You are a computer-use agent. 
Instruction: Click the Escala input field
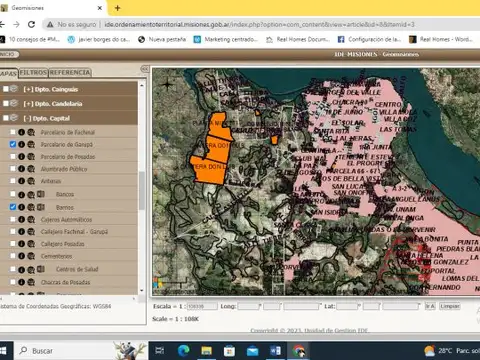[202, 306]
